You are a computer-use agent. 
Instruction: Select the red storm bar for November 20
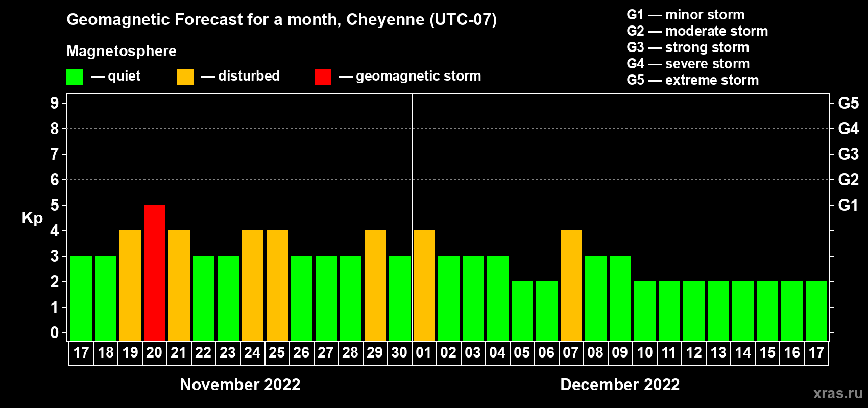click(155, 272)
